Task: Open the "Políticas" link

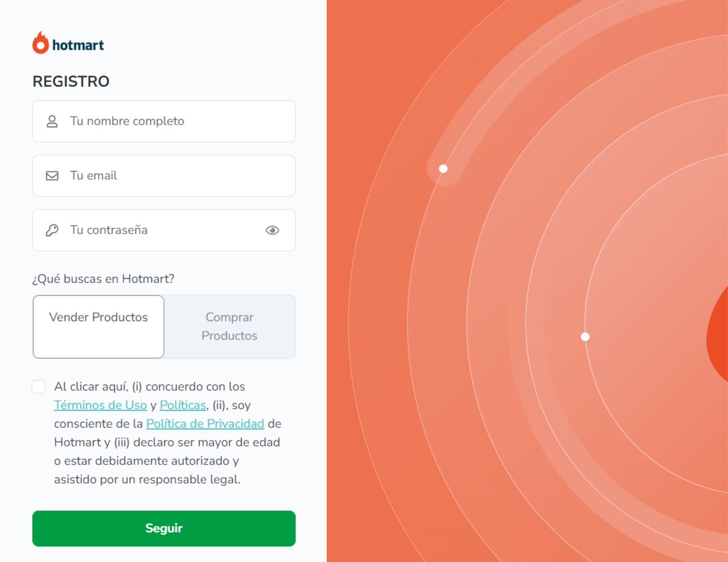Action: click(183, 405)
